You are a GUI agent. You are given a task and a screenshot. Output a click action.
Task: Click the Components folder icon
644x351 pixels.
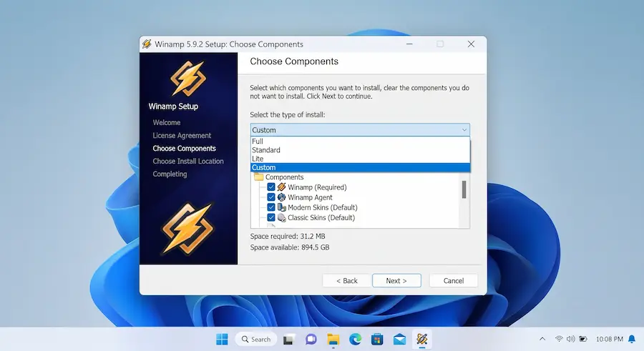coord(258,177)
